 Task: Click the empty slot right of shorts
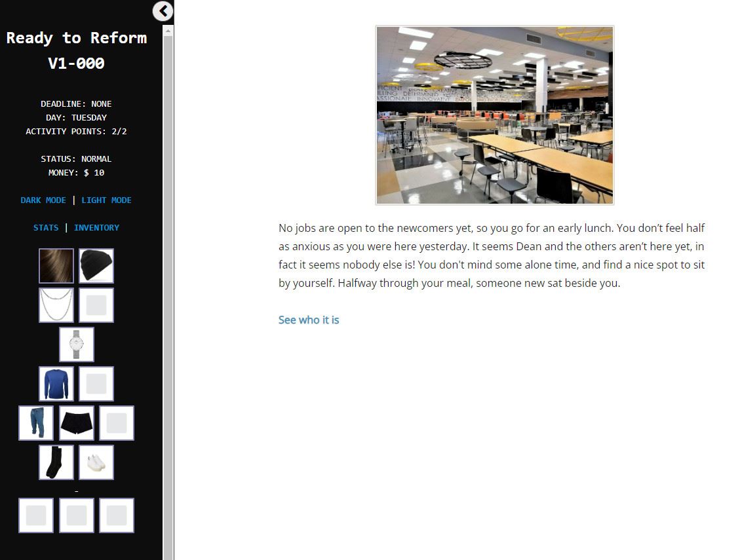coord(117,423)
